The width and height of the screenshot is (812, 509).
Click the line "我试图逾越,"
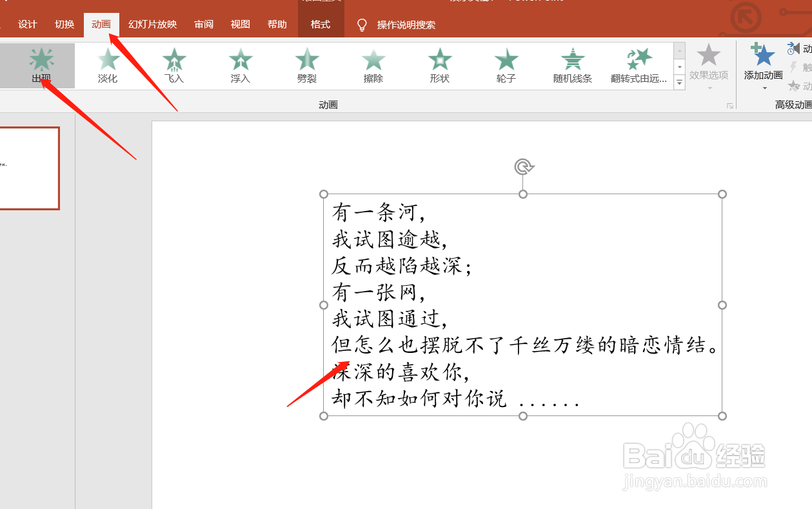pyautogui.click(x=390, y=239)
